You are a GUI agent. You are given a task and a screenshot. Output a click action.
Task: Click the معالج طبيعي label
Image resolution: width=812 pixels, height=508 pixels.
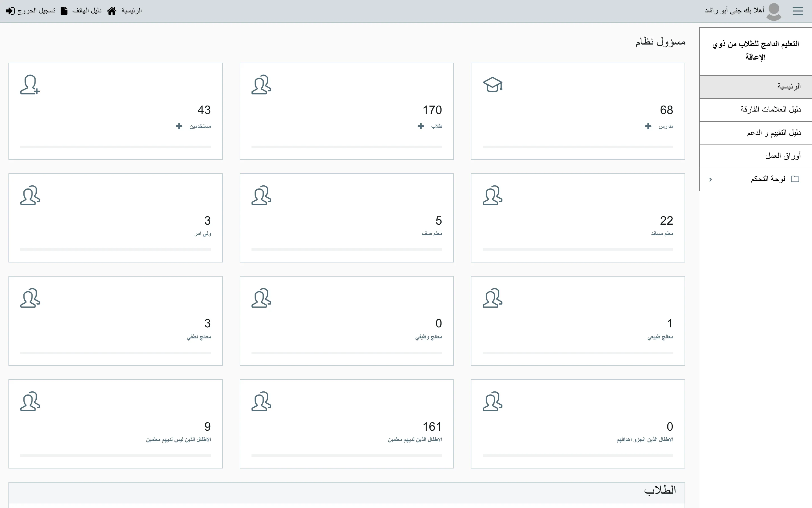660,337
